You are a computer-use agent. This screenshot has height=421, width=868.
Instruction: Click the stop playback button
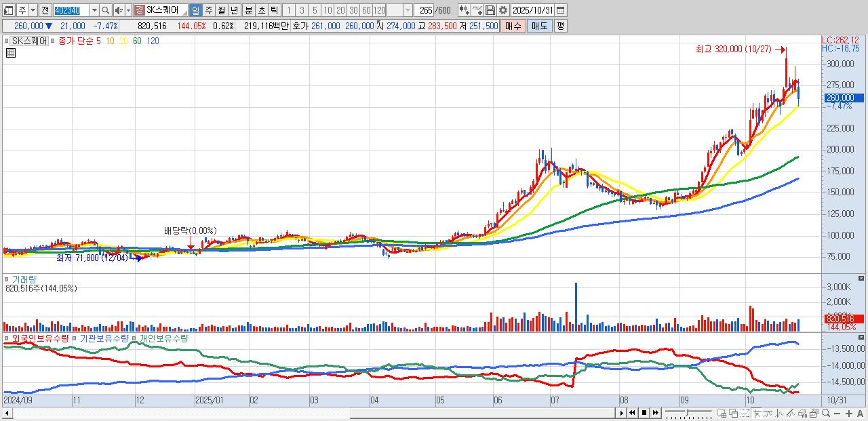[x=644, y=413]
